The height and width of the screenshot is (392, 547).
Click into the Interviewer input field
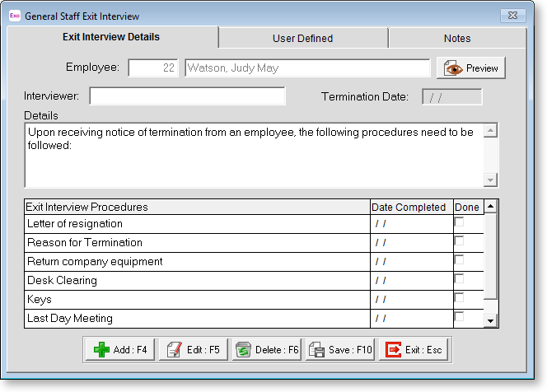(x=187, y=96)
